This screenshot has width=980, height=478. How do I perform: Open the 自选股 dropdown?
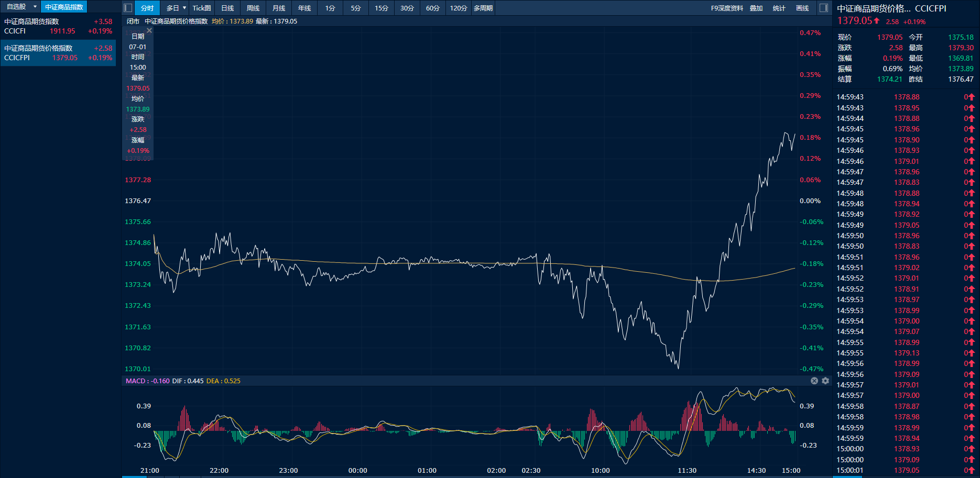[35, 7]
